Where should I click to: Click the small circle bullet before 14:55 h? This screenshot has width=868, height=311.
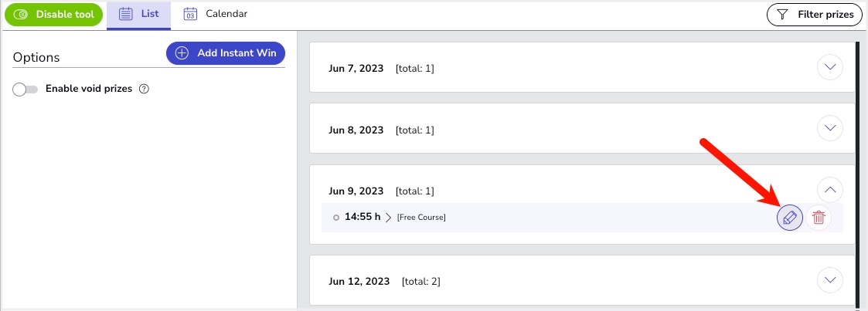click(x=336, y=218)
